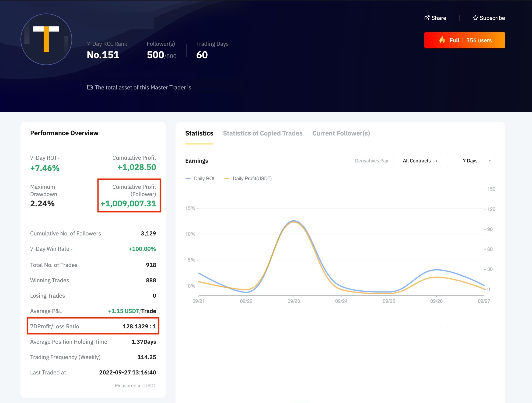This screenshot has width=532, height=403.
Task: Click the Total No. of Trades 918
Action: 151,265
